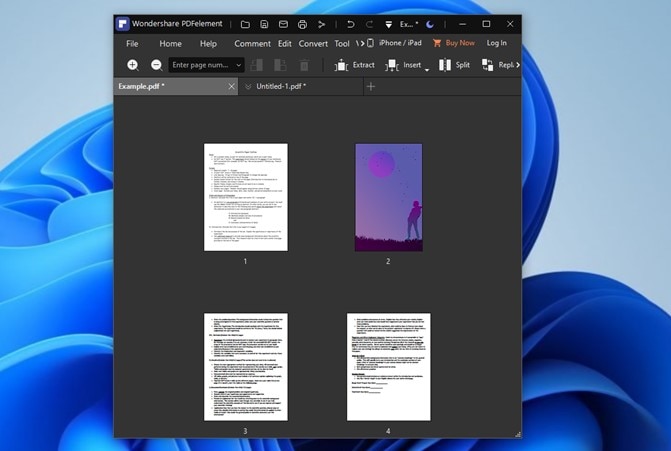
Task: Select page 4 thumbnail
Action: click(389, 367)
